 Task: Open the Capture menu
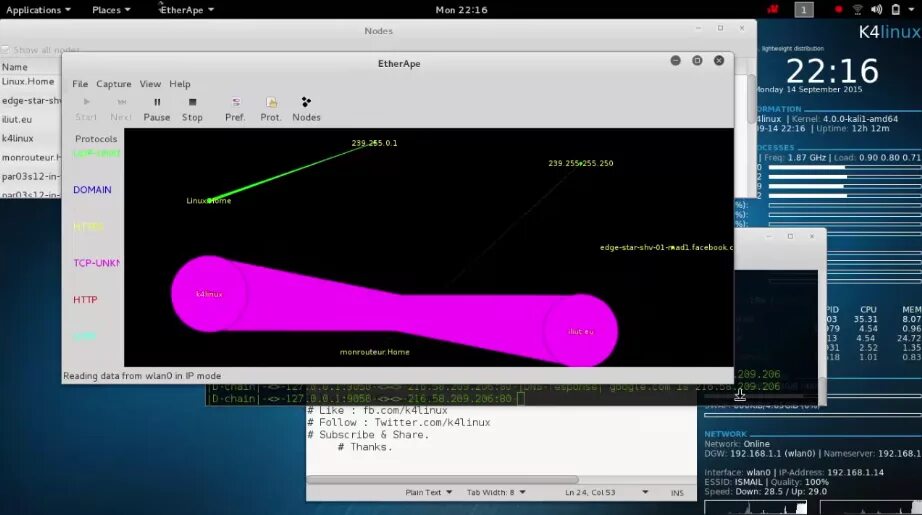point(113,84)
